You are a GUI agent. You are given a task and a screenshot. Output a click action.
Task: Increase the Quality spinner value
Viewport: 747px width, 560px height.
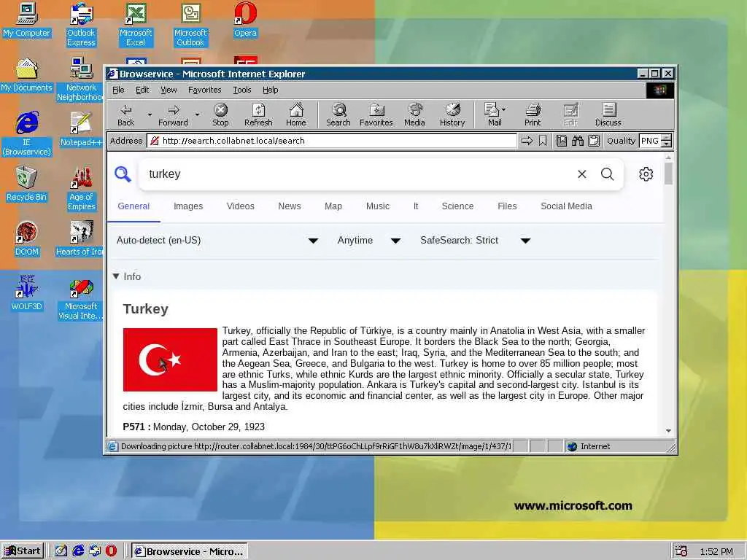667,138
